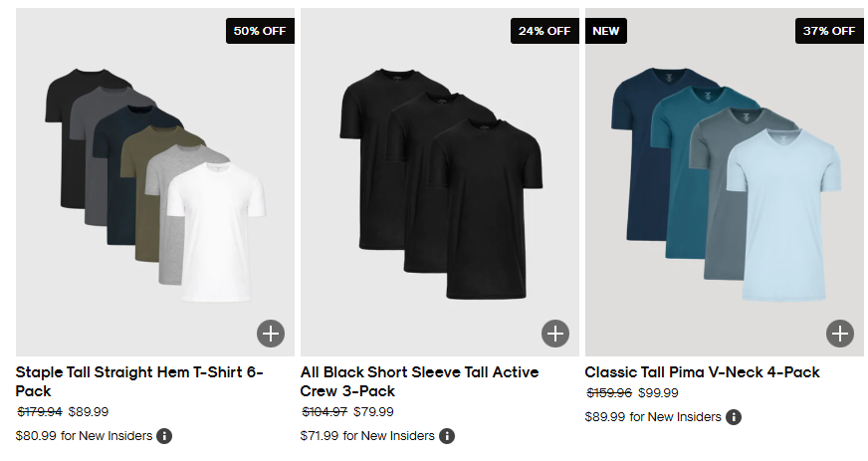Viewport: 868px width, 461px height.
Task: Open Classic Tall Pima V-Neck 4-Pack link
Action: tap(702, 372)
